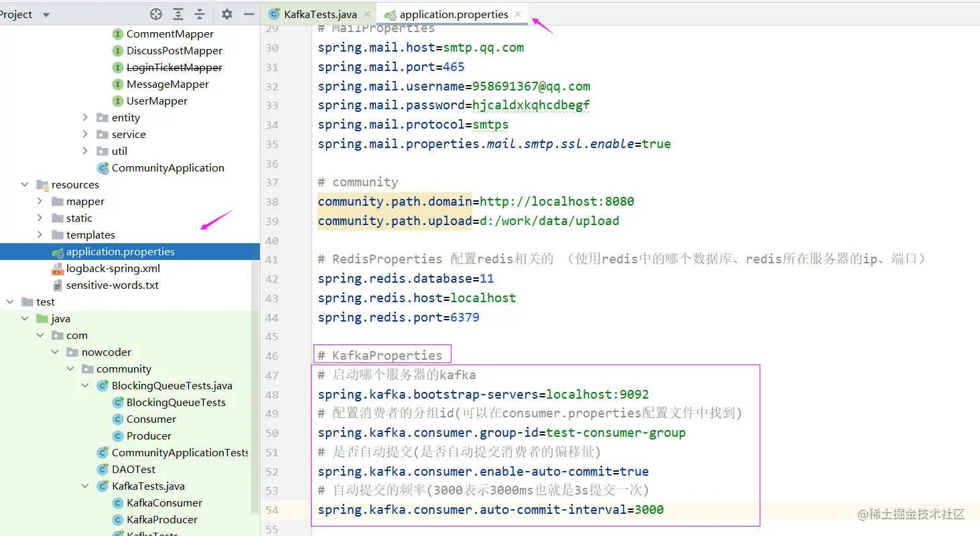Open sensitive-words.txt file
The image size is (980, 536).
click(x=113, y=285)
